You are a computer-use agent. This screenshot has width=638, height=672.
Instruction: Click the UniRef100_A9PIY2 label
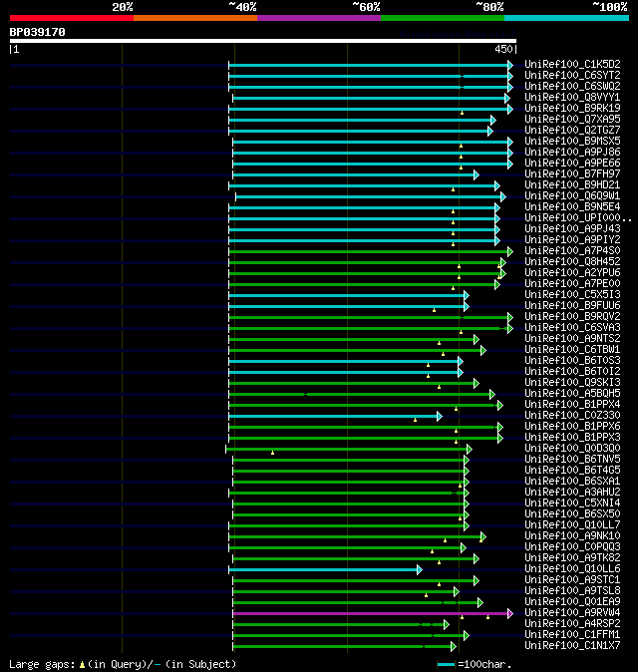(x=572, y=240)
